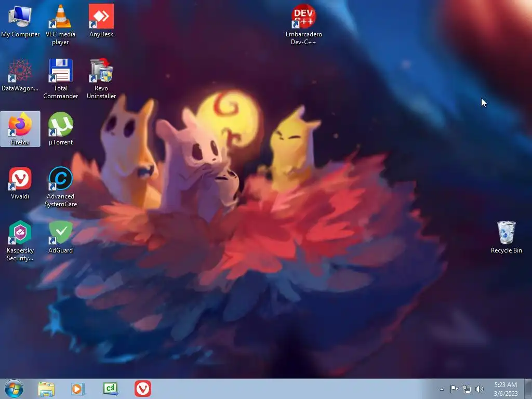Launch Embarcadero Dev-C++ shortcut
Screen dimensions: 532x399
coord(303,25)
